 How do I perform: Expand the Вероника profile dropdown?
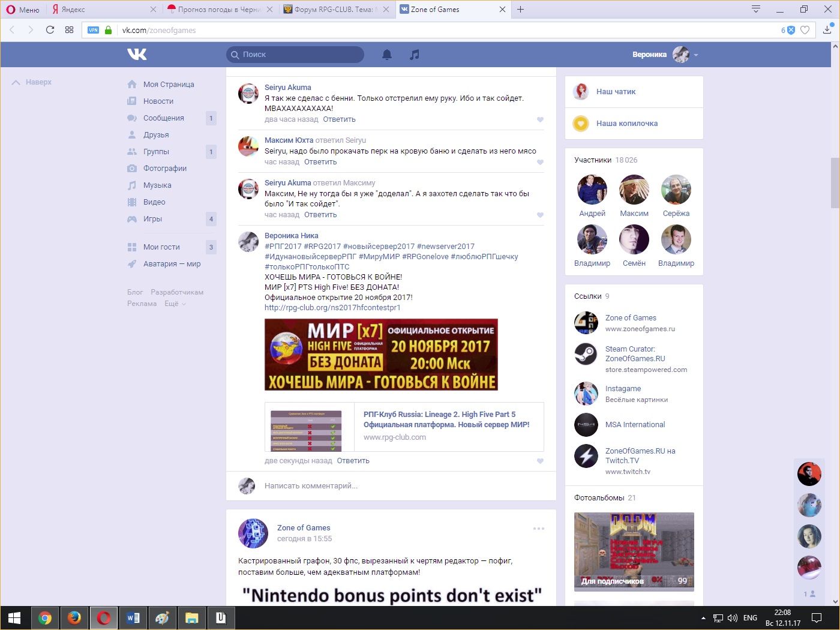(696, 55)
